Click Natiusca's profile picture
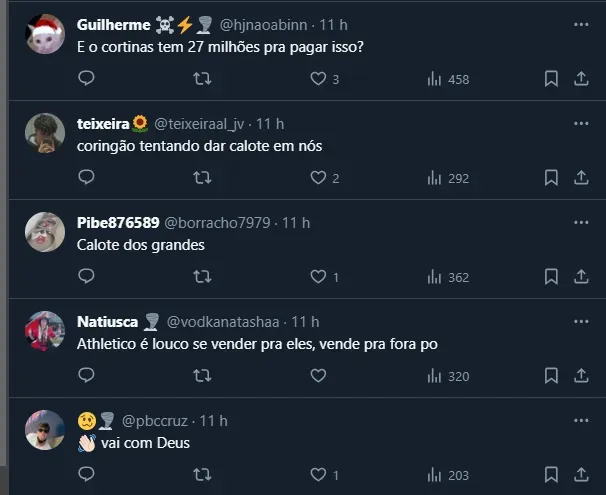The image size is (606, 495). click(x=45, y=331)
